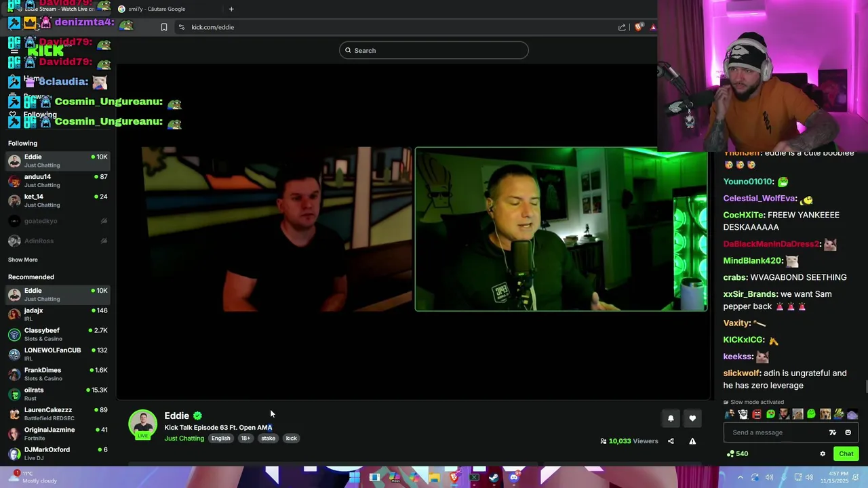
Task: Open Steam from the taskbar
Action: tap(494, 477)
